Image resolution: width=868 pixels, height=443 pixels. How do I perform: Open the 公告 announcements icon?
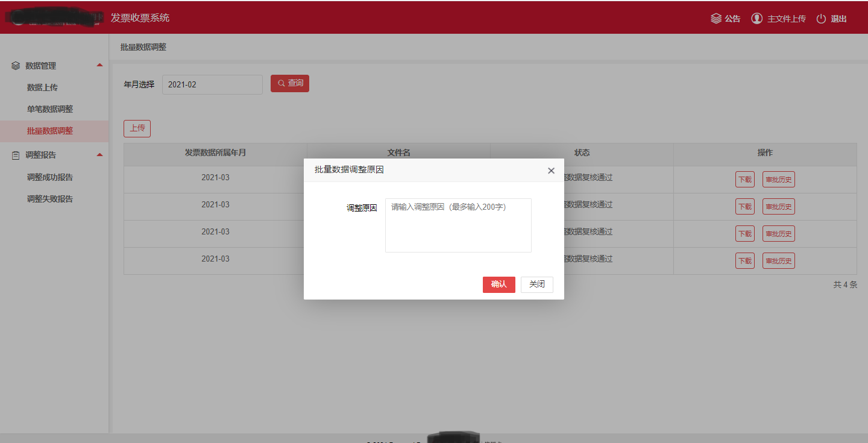coord(716,19)
